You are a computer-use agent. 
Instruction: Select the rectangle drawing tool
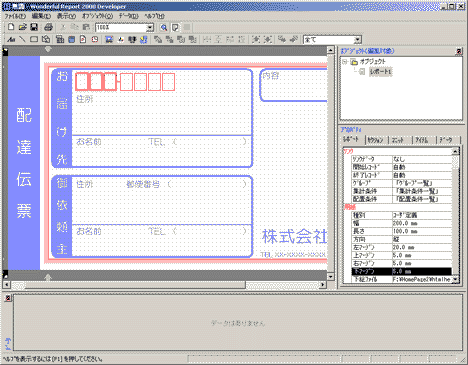(34, 40)
